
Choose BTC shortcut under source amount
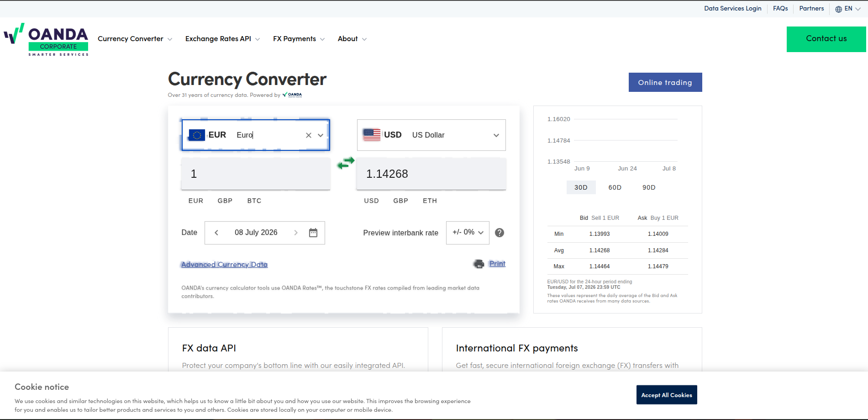coord(254,201)
